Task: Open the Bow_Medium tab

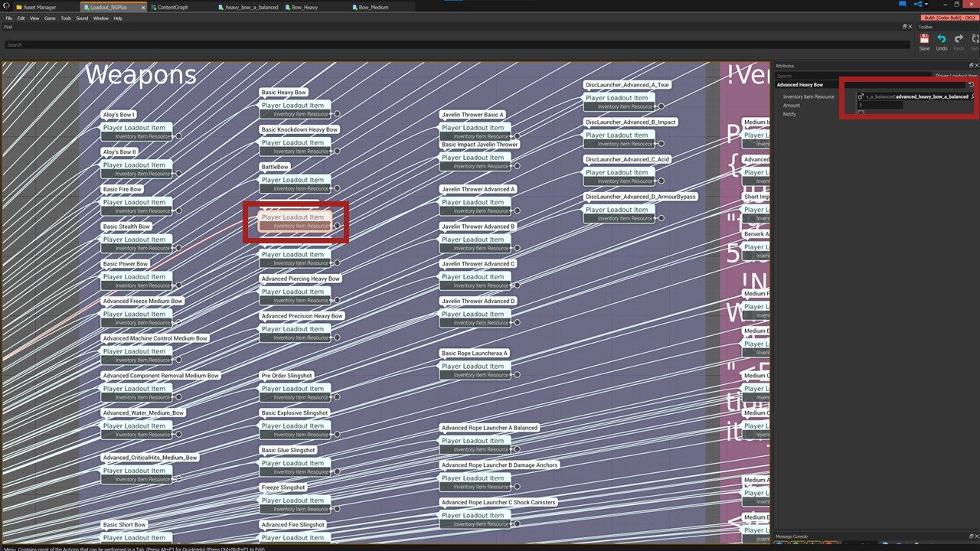Action: coord(374,7)
